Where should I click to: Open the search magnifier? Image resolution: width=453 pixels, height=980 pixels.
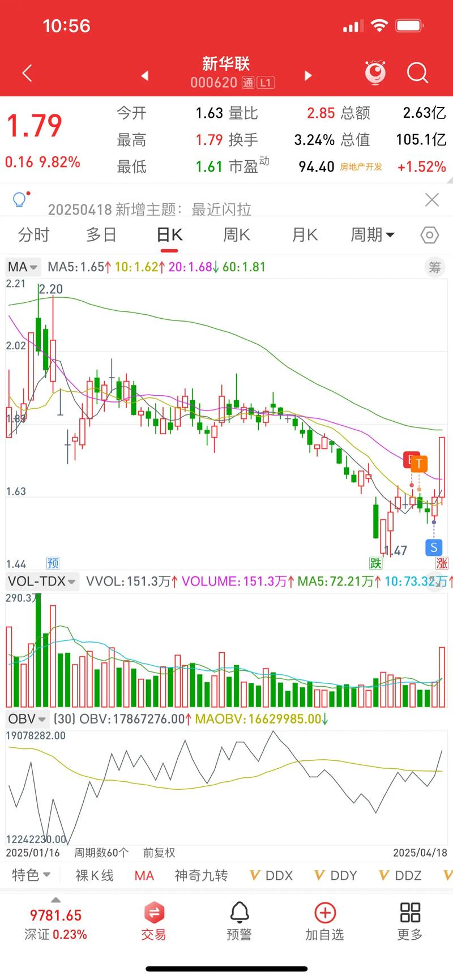pos(417,72)
